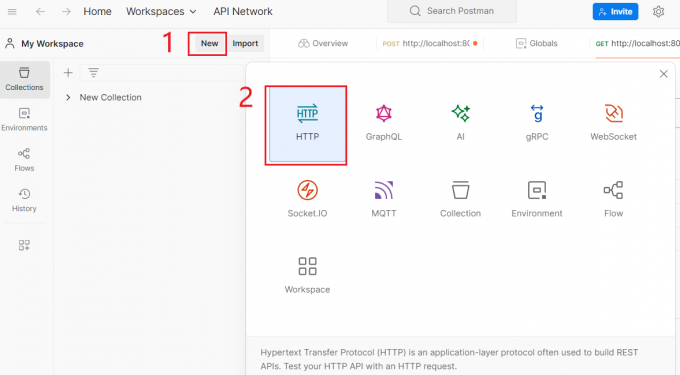Switch to the Globals tab

536,43
